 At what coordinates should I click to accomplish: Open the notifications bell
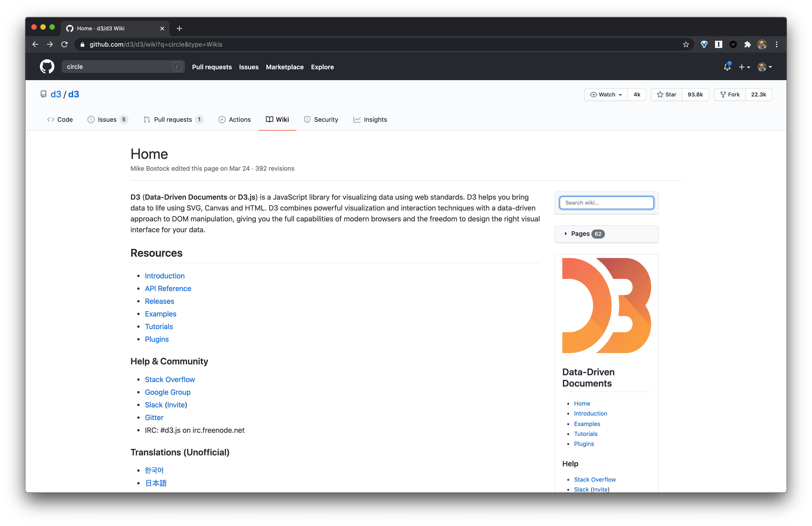pos(727,67)
